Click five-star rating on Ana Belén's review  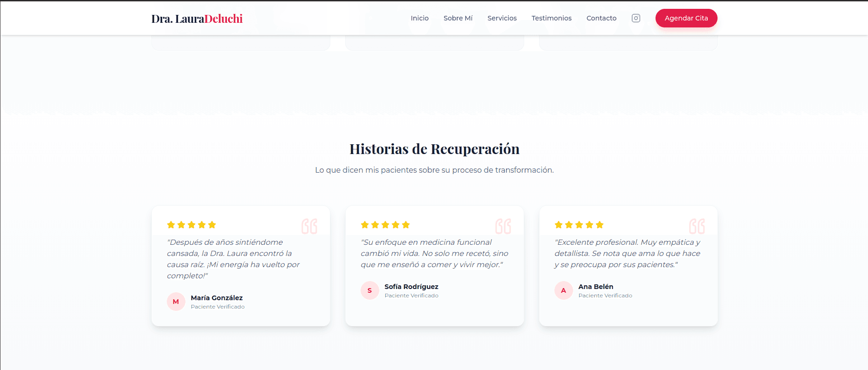[579, 225]
